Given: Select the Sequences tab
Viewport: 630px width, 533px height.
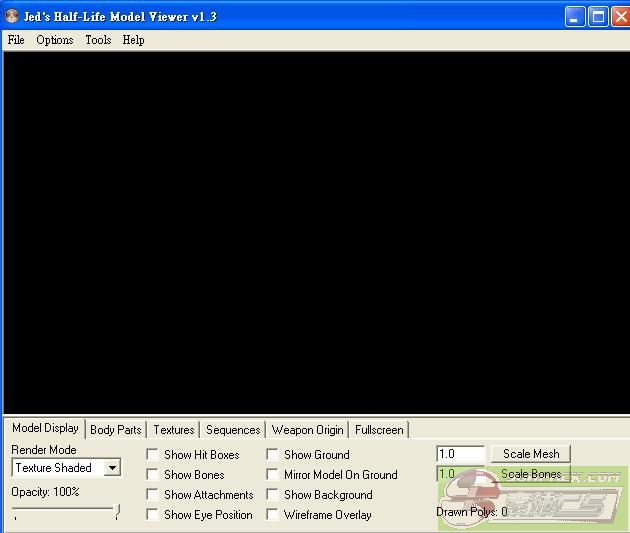Looking at the screenshot, I should tap(233, 430).
